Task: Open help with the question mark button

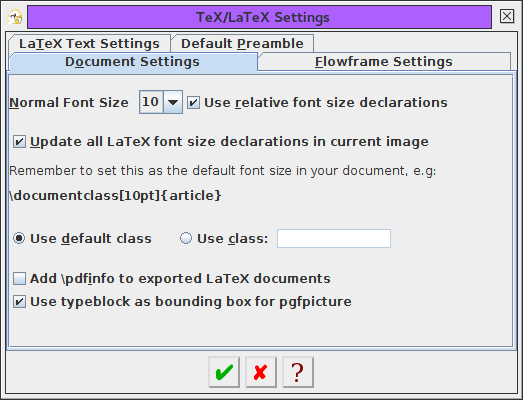Action: tap(298, 372)
